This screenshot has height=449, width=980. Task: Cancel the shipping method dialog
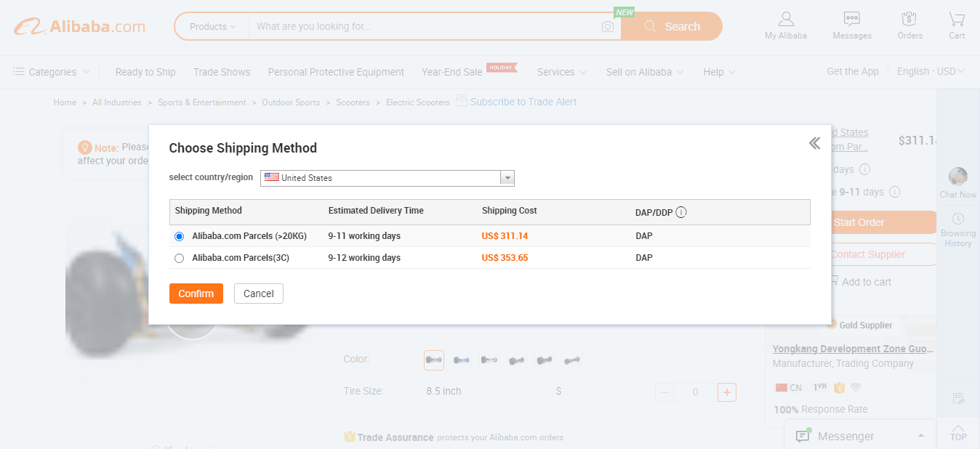click(259, 294)
